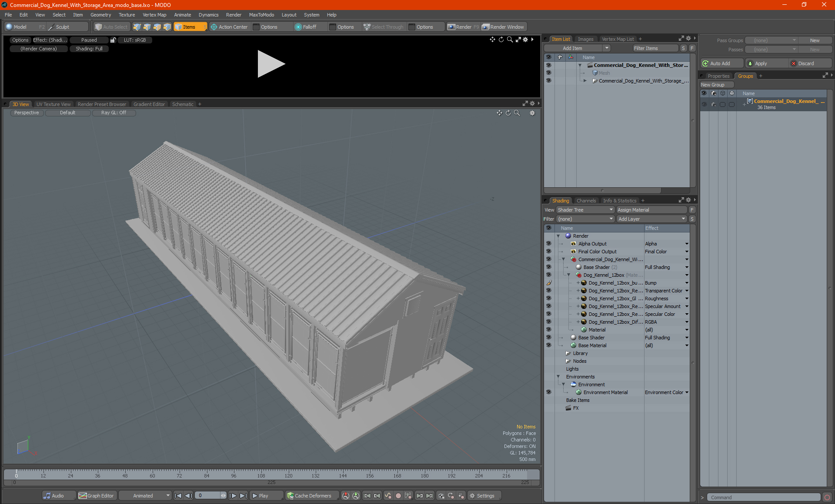Screen dimensions: 835x504
Task: Toggle visibility of Final Color Output
Action: 548,252
